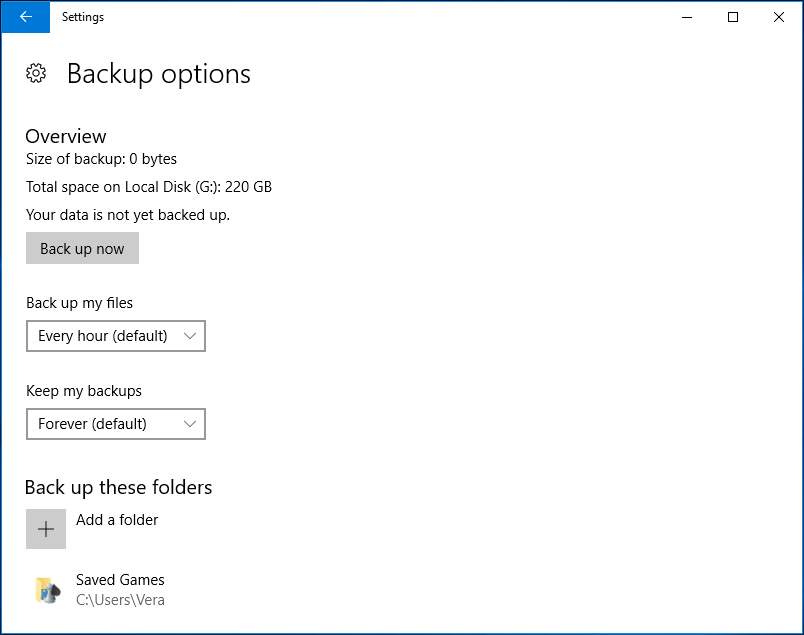Click the Backup options page heading
The image size is (804, 635).
tap(158, 73)
